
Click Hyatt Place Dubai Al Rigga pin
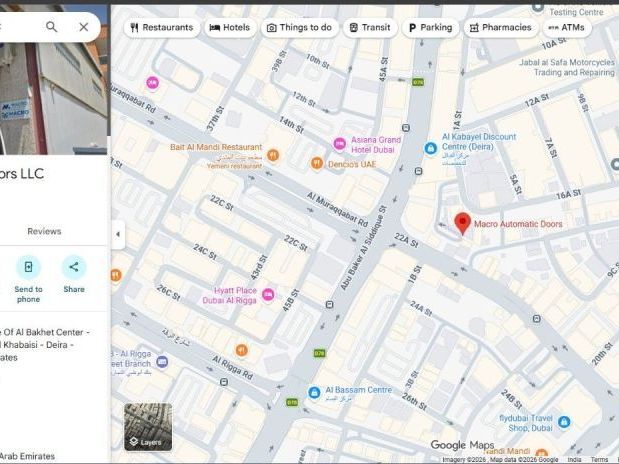click(x=268, y=295)
